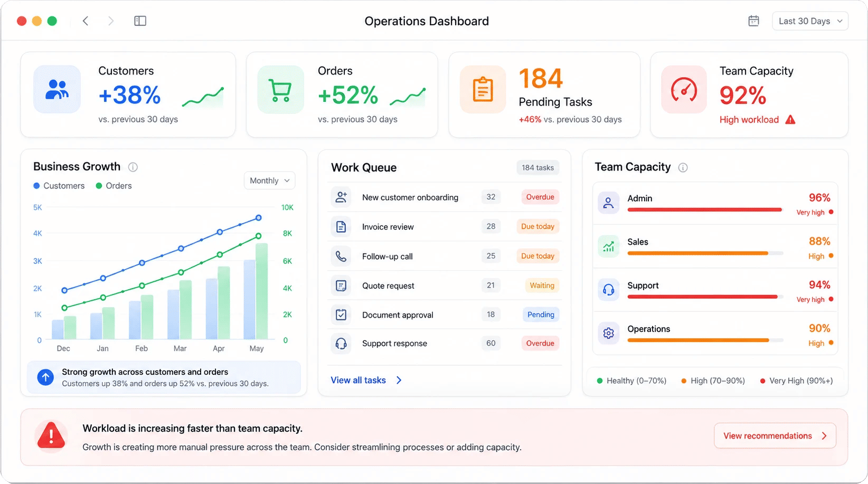
Task: Go back with the left chevron
Action: pos(86,21)
